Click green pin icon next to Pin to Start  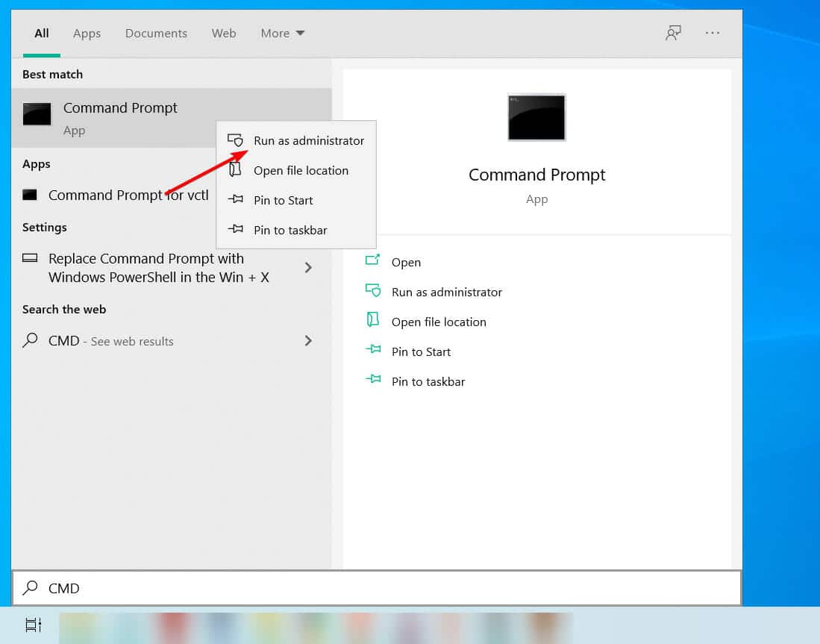pyautogui.click(x=373, y=349)
